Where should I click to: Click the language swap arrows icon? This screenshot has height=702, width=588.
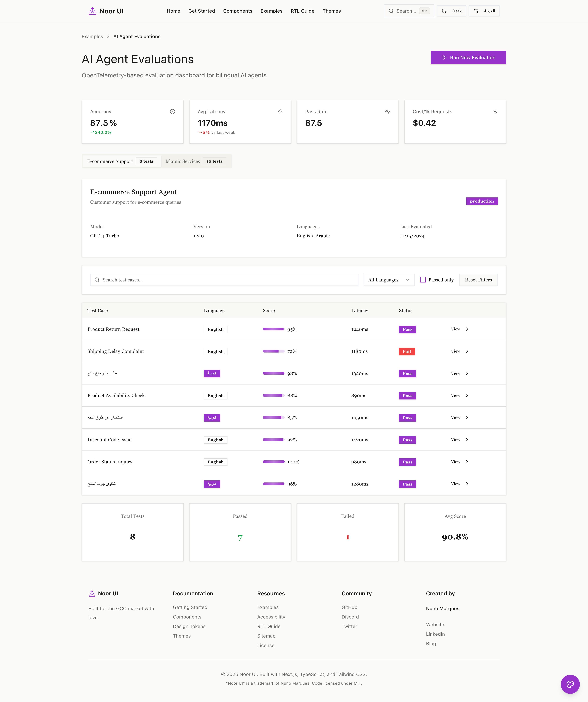(476, 11)
